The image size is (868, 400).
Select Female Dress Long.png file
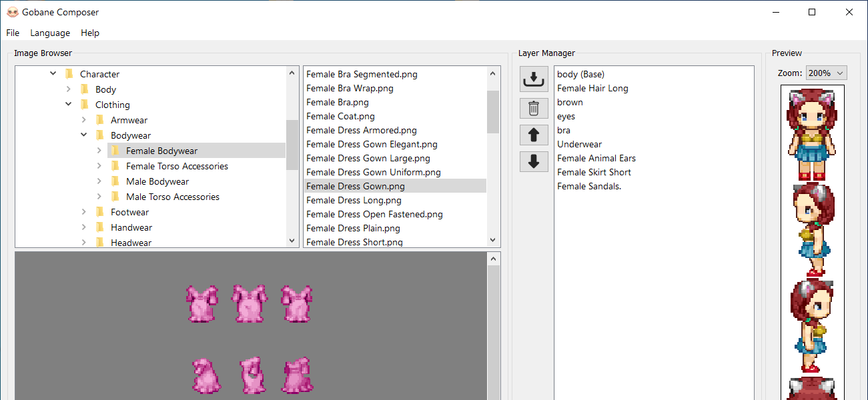coord(354,200)
